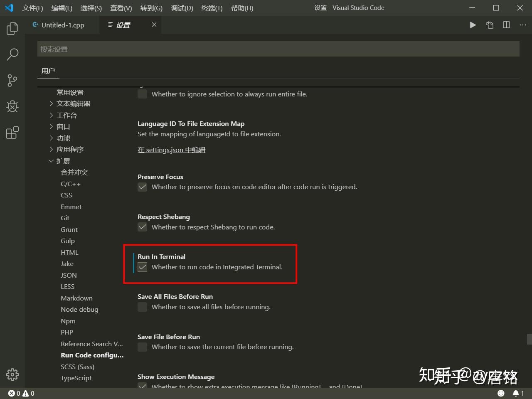
Task: Select CSS extension settings
Action: (x=66, y=195)
